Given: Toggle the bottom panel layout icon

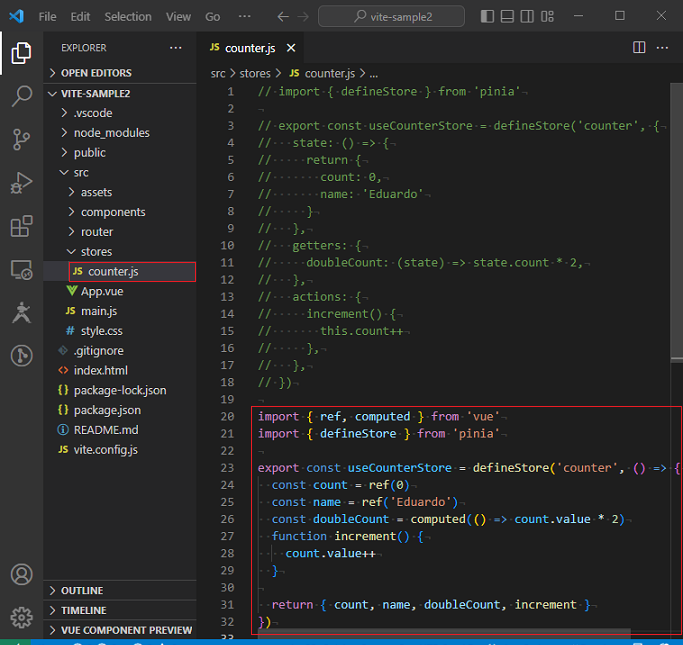Looking at the screenshot, I should pyautogui.click(x=507, y=17).
